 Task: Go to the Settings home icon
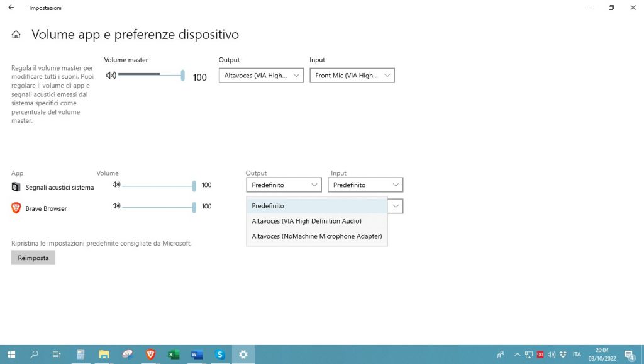16,35
